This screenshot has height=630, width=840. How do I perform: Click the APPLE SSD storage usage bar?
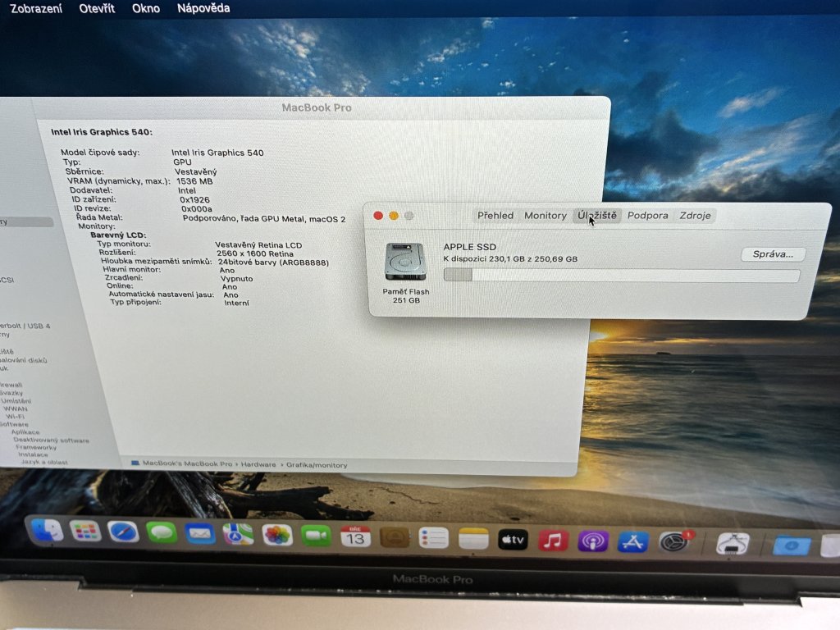click(622, 276)
